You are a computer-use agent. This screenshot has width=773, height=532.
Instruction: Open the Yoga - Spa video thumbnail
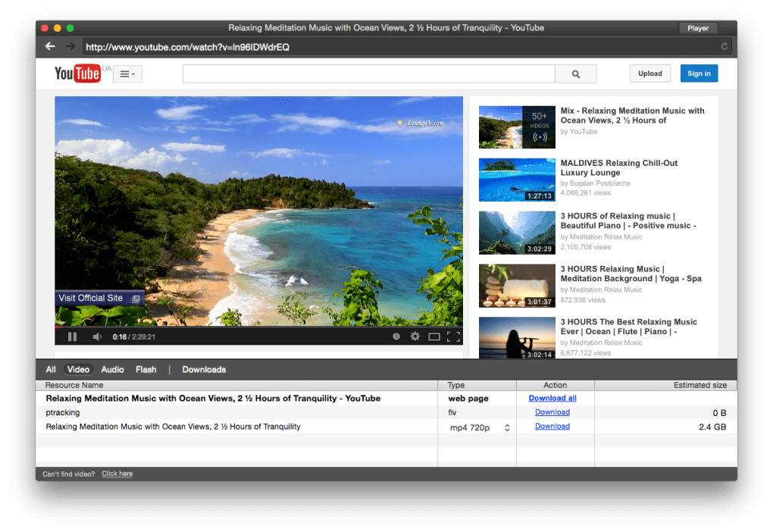click(x=517, y=286)
